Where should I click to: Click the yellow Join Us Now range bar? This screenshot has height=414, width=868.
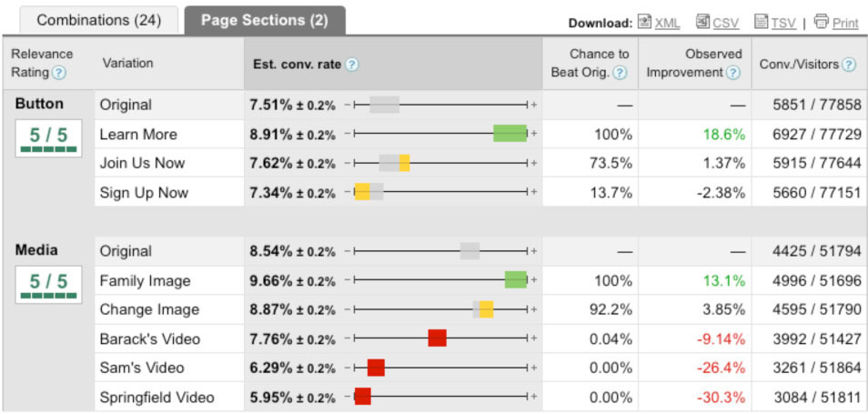click(x=405, y=163)
